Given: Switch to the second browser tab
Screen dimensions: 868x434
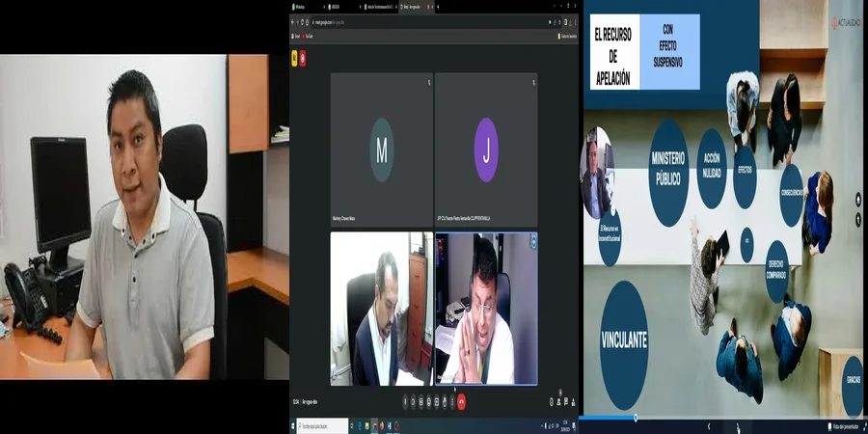Looking at the screenshot, I should pyautogui.click(x=343, y=7).
